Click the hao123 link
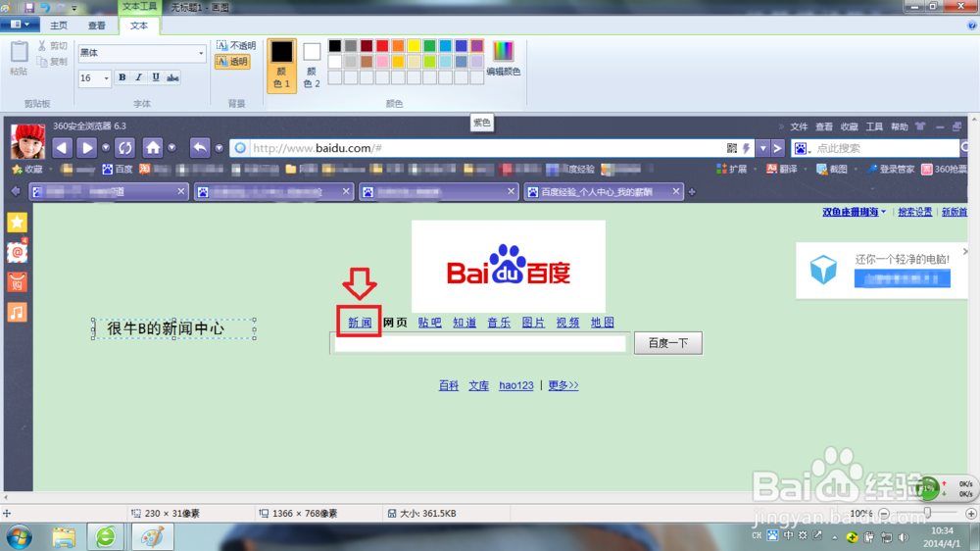 pyautogui.click(x=516, y=385)
